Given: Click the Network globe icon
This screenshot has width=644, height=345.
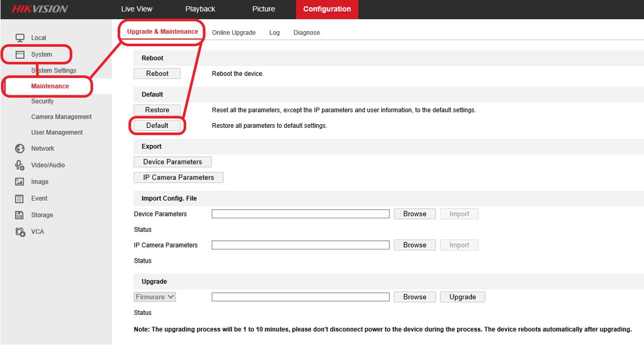Looking at the screenshot, I should coord(20,148).
